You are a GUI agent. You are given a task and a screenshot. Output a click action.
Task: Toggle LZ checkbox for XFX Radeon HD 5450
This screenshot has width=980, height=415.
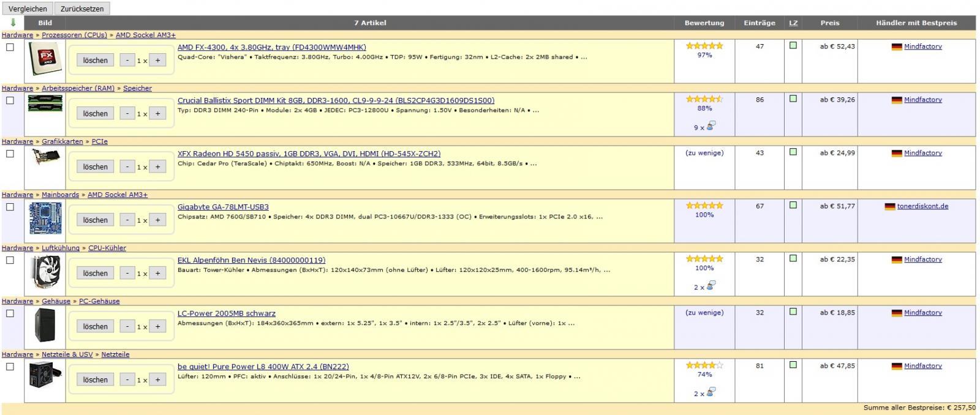[x=793, y=152]
